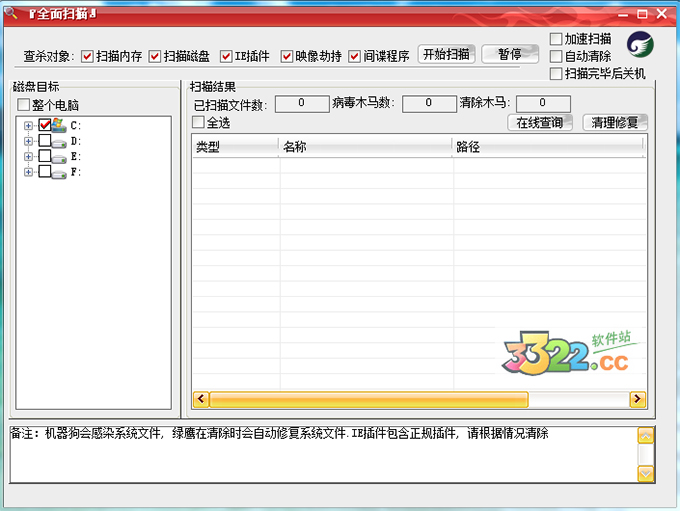
Task: Expand the F: drive tree node
Action: tap(29, 172)
